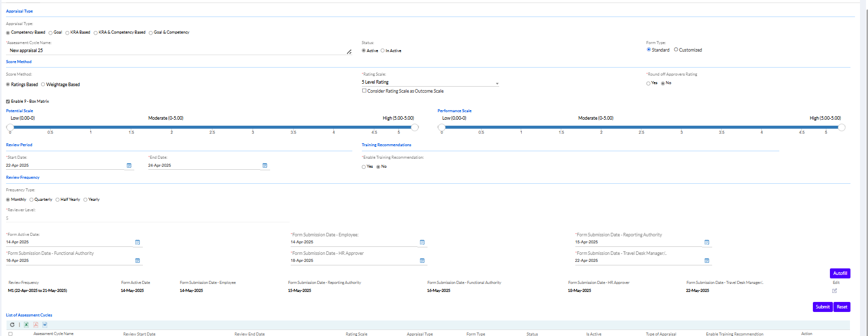
Task: Click the Potential Scale right slider handle
Action: coord(414,128)
